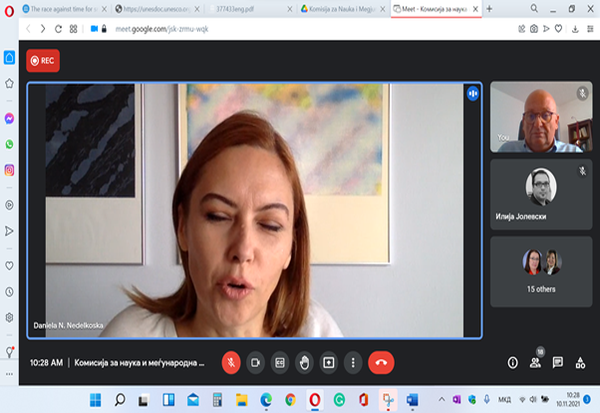Raise your hand in the meeting
The width and height of the screenshot is (600, 413).
click(x=304, y=362)
